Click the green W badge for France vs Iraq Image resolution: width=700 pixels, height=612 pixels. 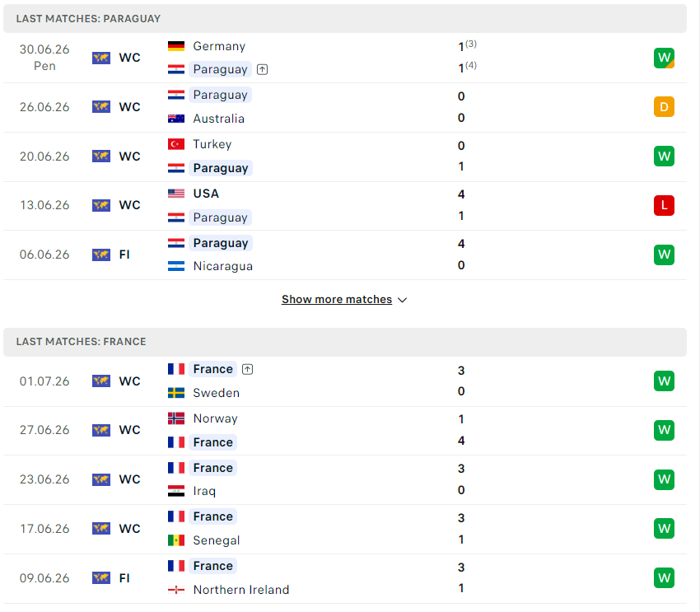664,480
